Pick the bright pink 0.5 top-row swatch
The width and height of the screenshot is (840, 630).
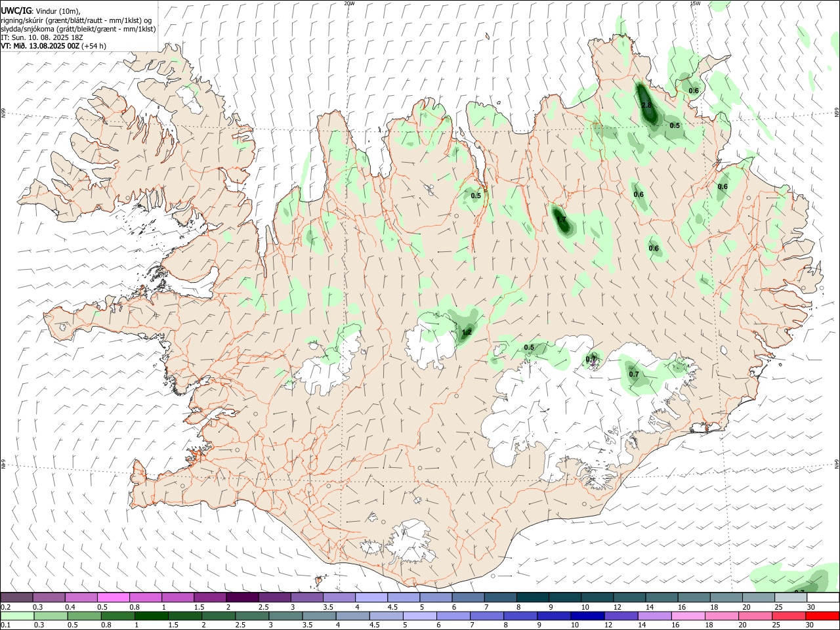[113, 597]
